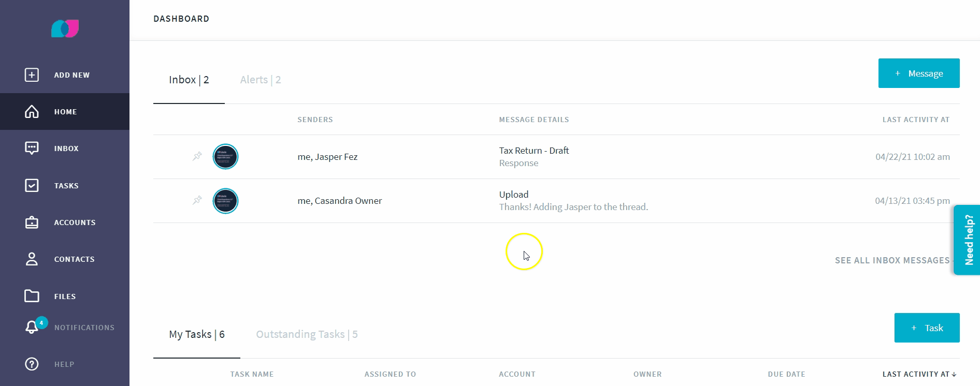Toggle pin on Upload message
The width and height of the screenshot is (980, 386).
197,200
